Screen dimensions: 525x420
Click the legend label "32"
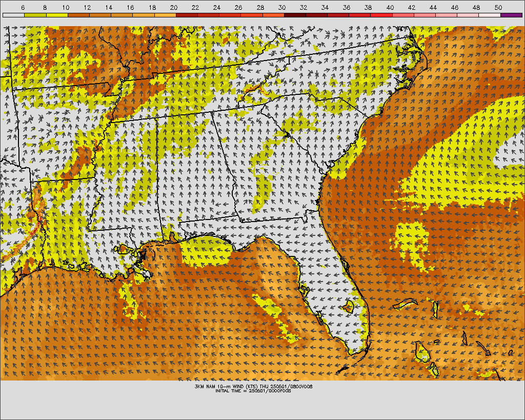[x=304, y=7]
